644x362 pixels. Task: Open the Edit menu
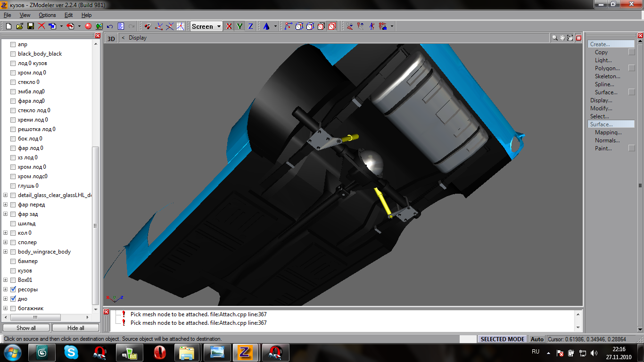coord(68,15)
